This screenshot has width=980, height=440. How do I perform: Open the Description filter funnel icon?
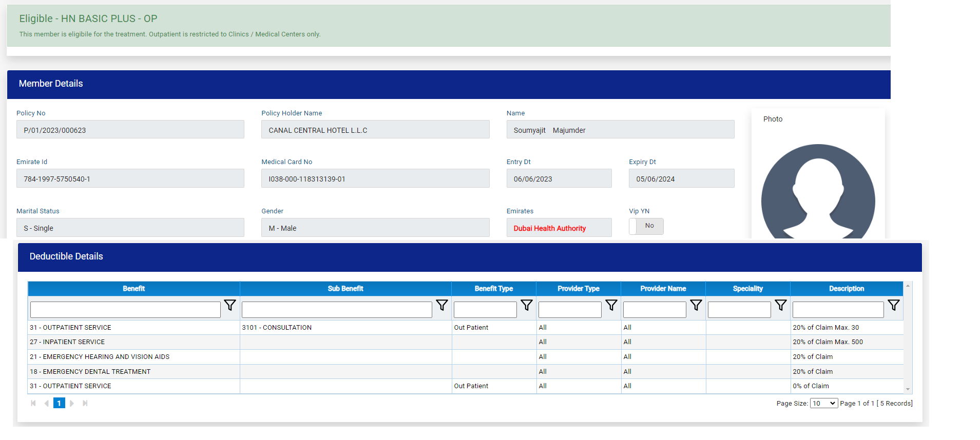point(893,305)
